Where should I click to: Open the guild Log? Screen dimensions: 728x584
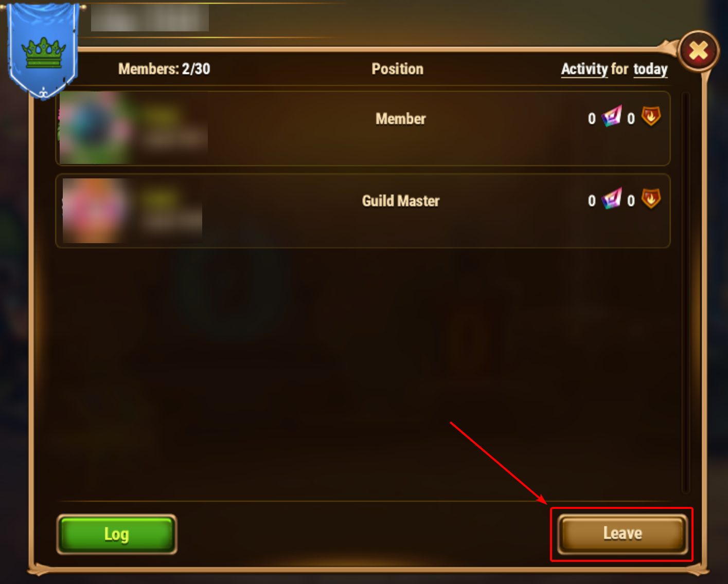pyautogui.click(x=117, y=534)
